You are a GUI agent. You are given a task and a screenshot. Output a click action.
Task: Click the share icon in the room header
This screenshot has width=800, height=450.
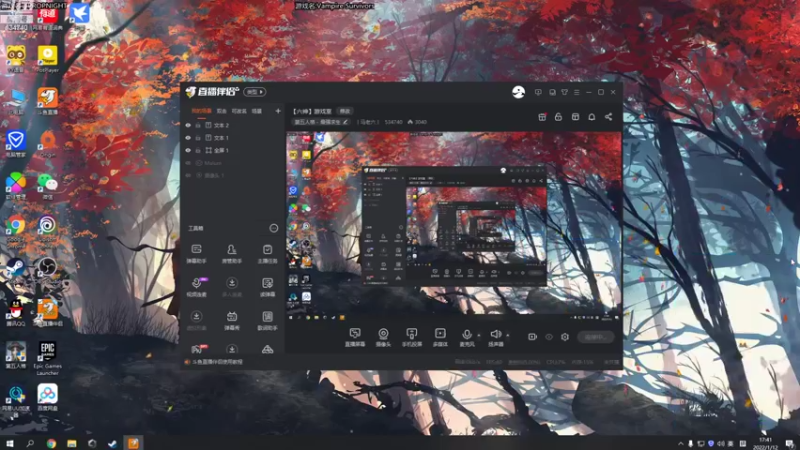[x=608, y=117]
